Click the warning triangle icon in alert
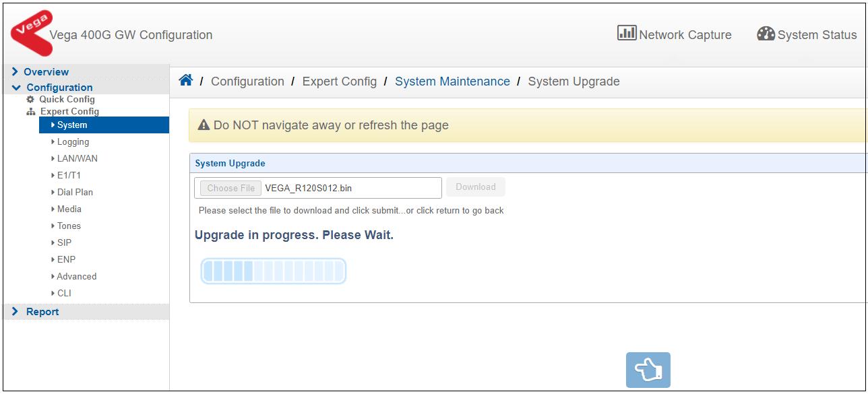The width and height of the screenshot is (868, 396). coord(204,125)
